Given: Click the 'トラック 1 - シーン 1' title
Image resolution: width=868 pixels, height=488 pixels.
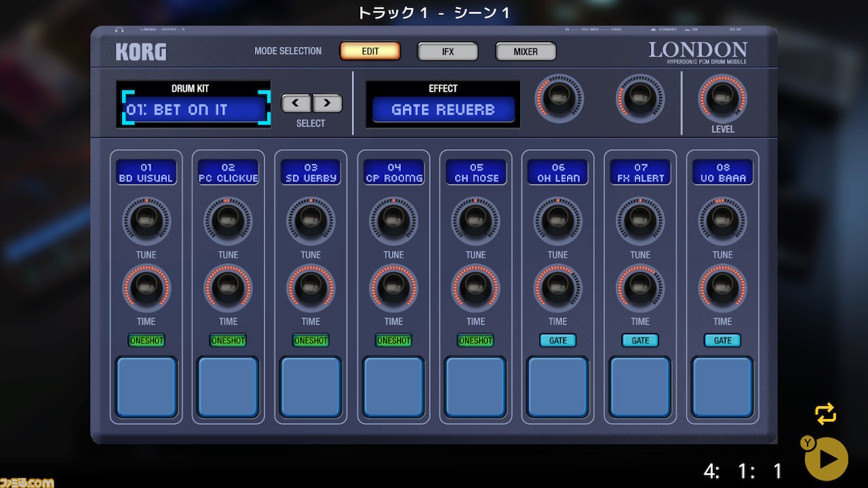Looking at the screenshot, I should (x=434, y=12).
